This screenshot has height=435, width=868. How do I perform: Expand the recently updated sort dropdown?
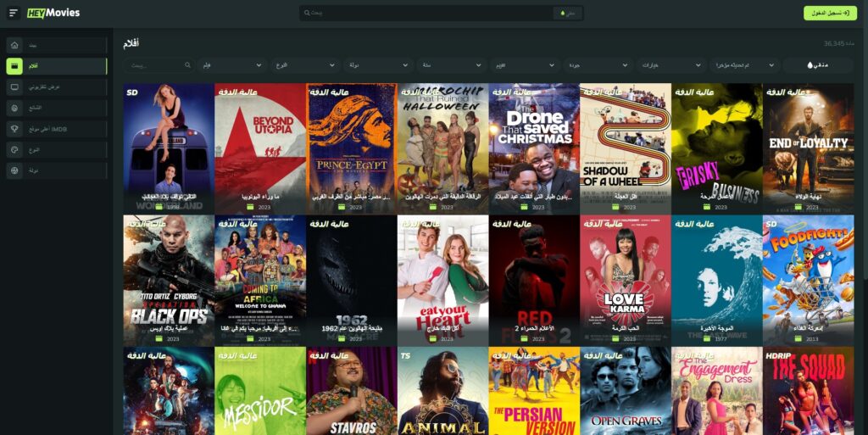(743, 65)
